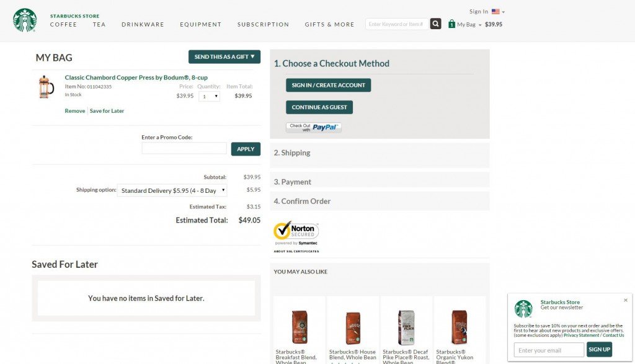
Task: Click the newsletter email field
Action: click(x=549, y=350)
